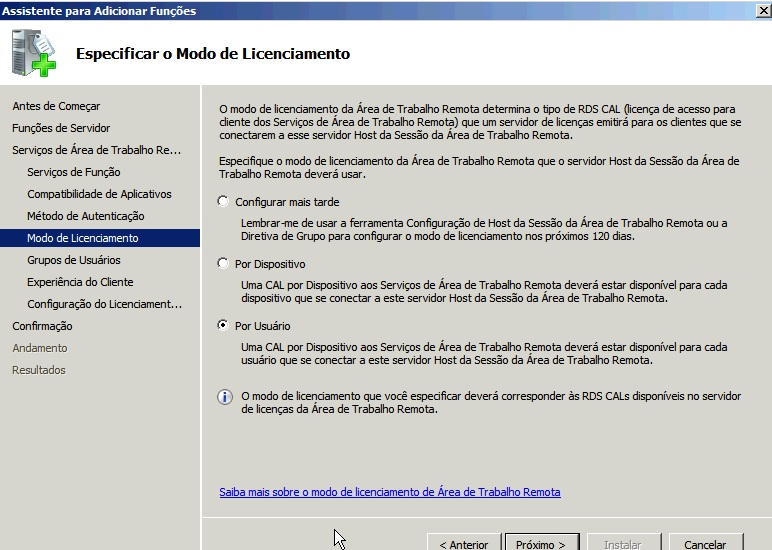Image resolution: width=772 pixels, height=550 pixels.
Task: Click the Cancelar button
Action: [706, 543]
